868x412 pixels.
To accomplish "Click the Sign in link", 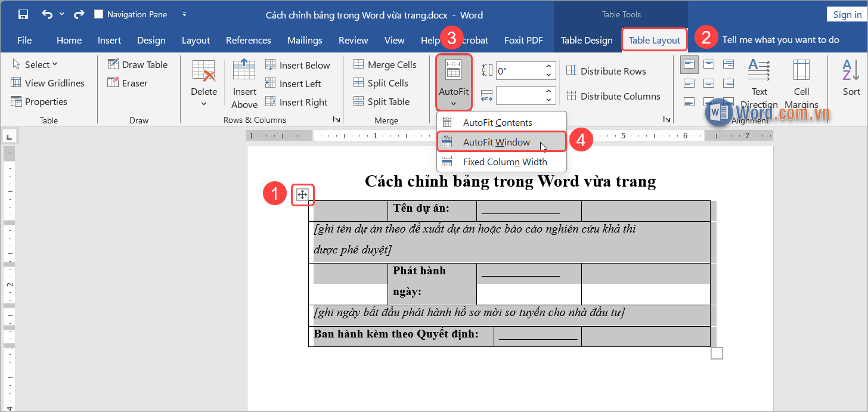I will pos(846,14).
